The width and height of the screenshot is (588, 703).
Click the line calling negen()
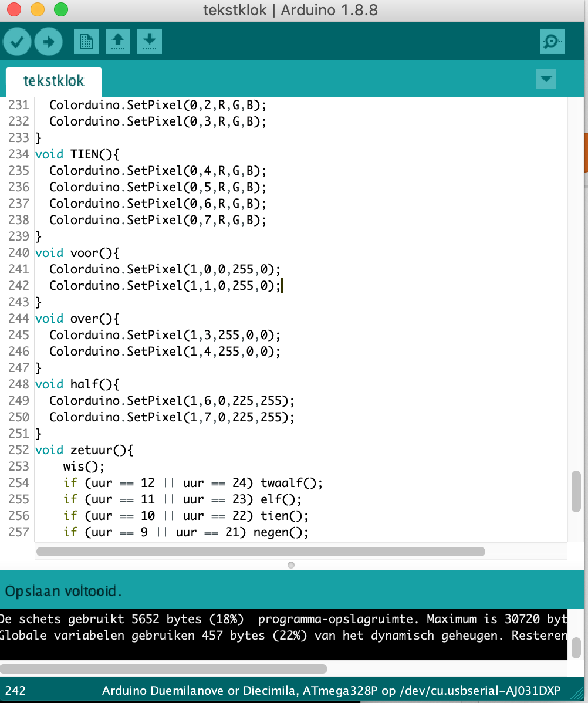186,532
